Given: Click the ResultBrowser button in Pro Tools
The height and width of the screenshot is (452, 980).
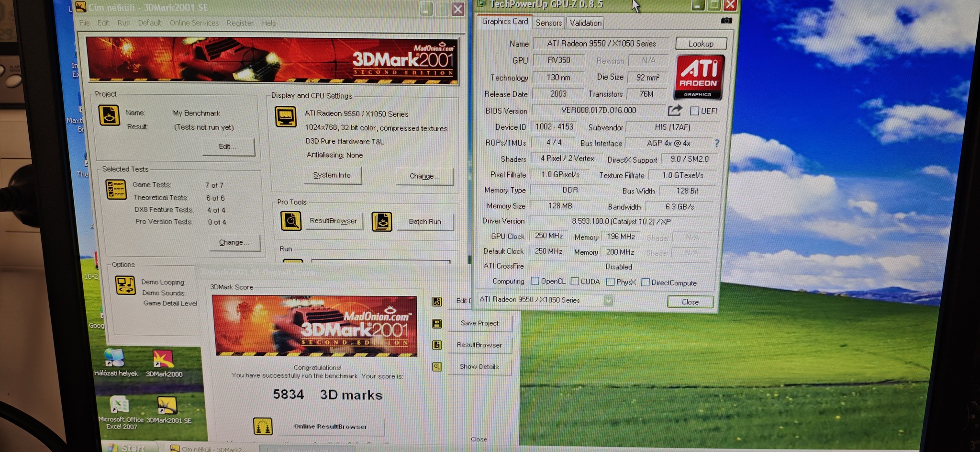Looking at the screenshot, I should click(x=334, y=221).
